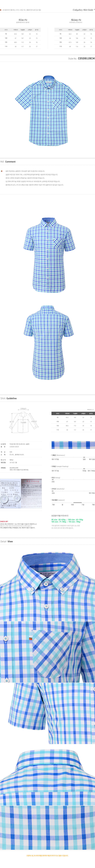Click the red bullet icon beside the Md' Comment text

(x=2, y=171)
